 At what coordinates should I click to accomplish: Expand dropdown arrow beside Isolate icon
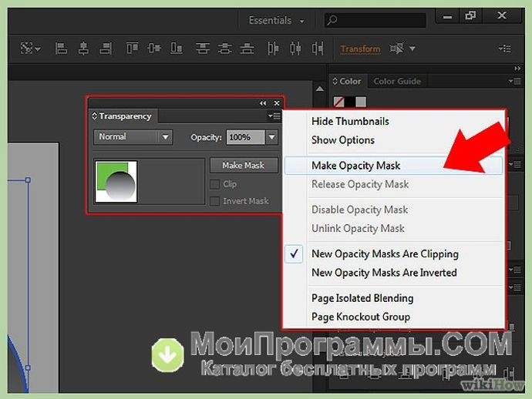coord(412,49)
